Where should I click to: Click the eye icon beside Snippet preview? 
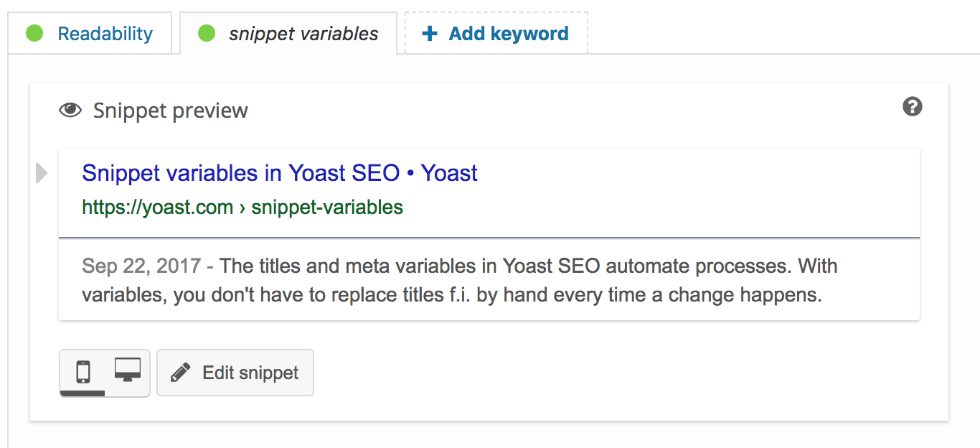pyautogui.click(x=70, y=111)
